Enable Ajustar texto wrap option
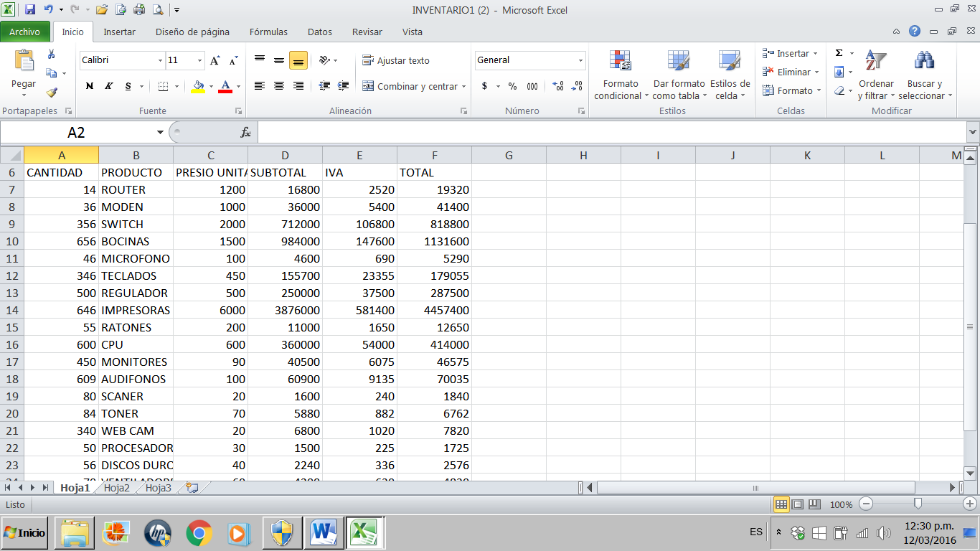980x551 pixels. click(394, 60)
